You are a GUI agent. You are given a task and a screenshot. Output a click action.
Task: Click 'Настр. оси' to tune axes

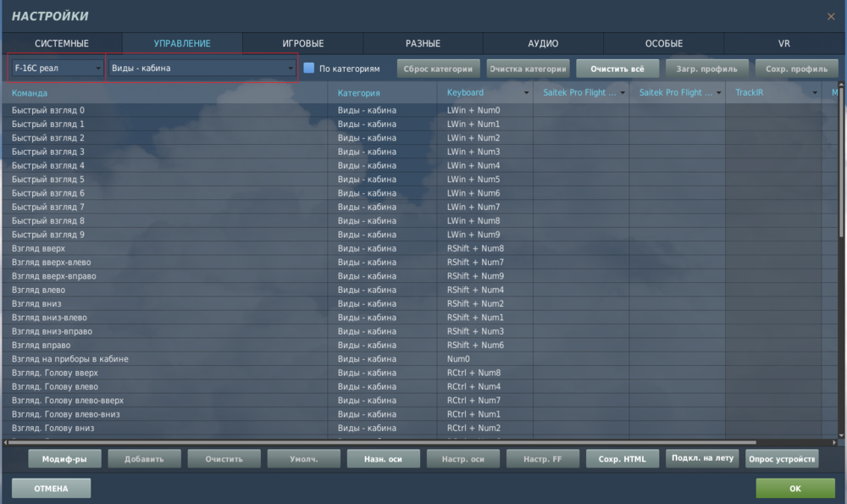point(462,458)
